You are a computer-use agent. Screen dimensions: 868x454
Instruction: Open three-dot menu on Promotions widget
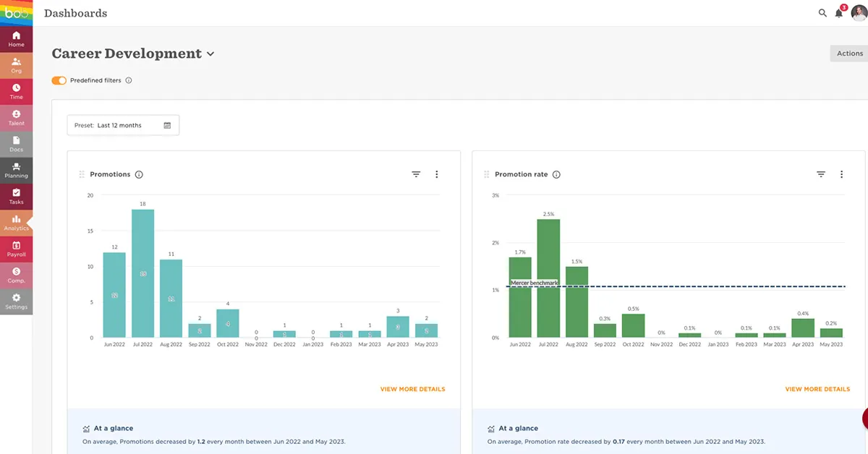(436, 174)
